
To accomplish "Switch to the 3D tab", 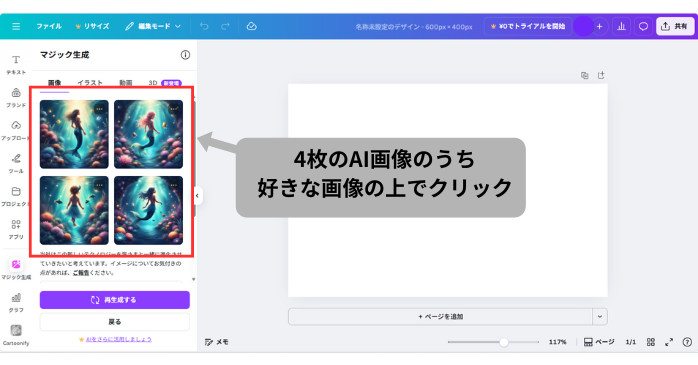I will point(164,83).
